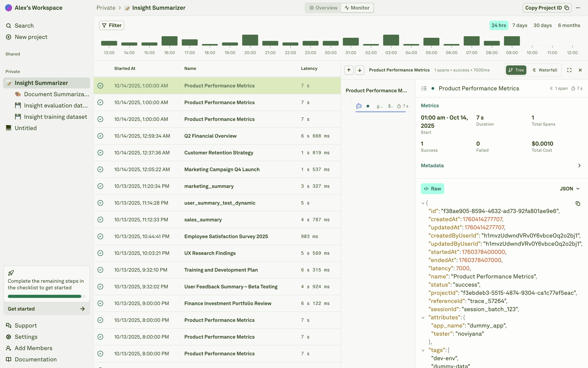Viewport: 588px width, 368px height.
Task: Click the Add Members person icon
Action: click(9, 348)
